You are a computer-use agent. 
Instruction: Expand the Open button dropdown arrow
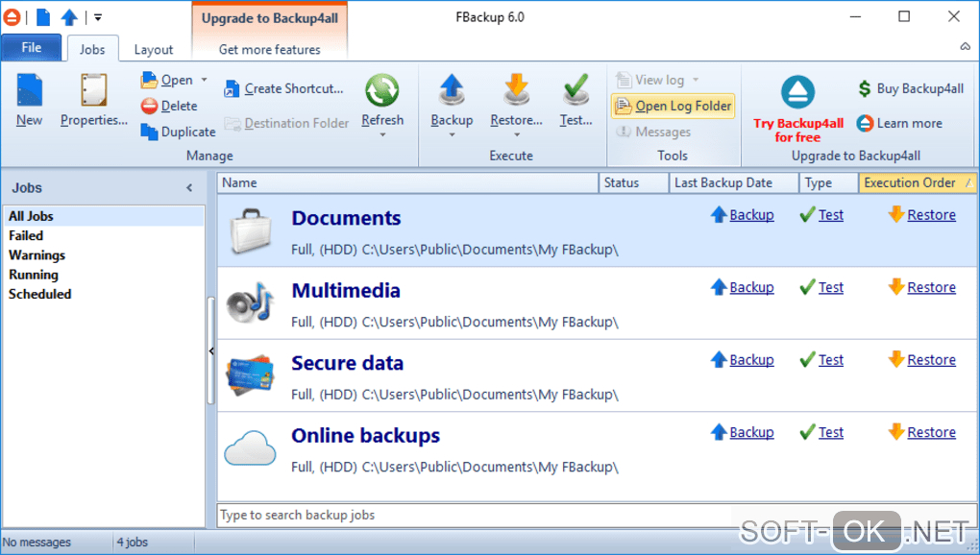pos(204,80)
